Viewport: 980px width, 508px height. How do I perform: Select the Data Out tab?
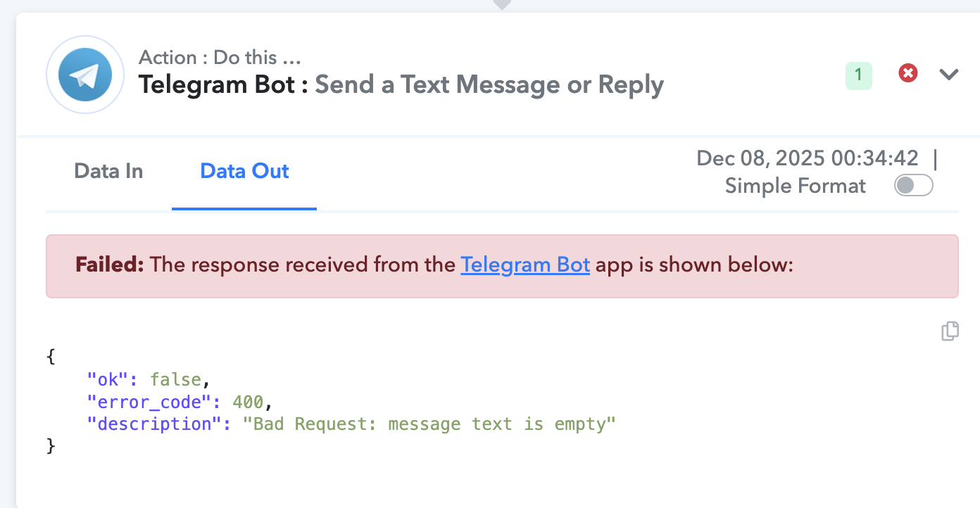[x=244, y=171]
